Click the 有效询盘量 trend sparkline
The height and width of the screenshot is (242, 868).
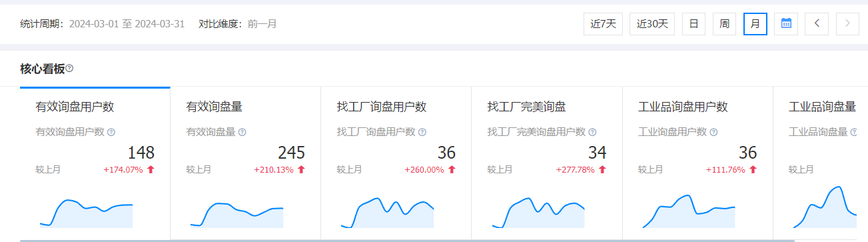click(x=236, y=215)
